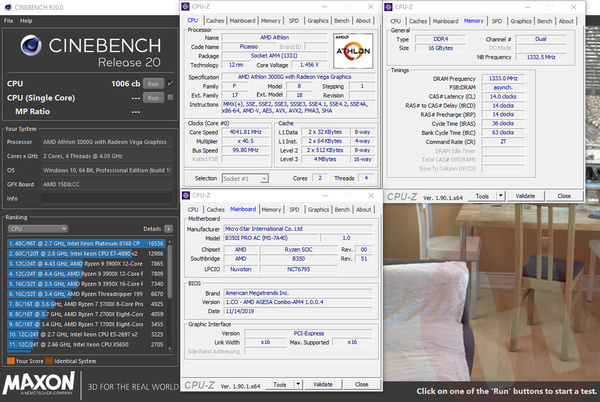Click Close in the Memory window

click(564, 196)
